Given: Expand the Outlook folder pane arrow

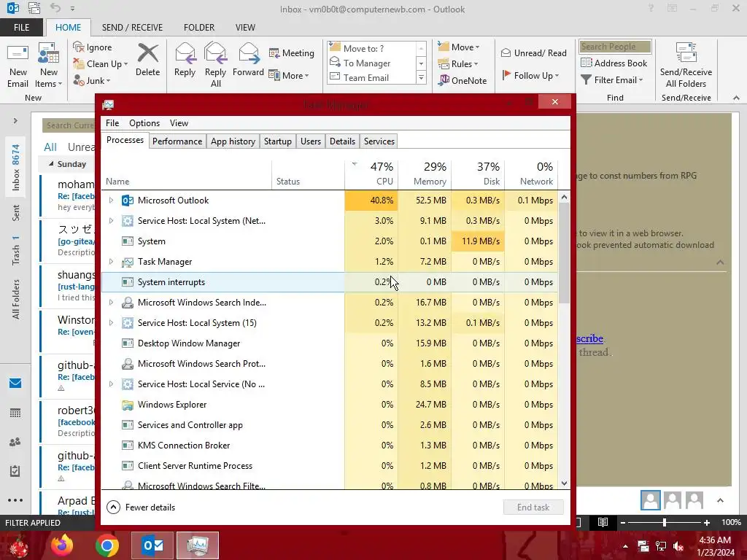Looking at the screenshot, I should 15,121.
